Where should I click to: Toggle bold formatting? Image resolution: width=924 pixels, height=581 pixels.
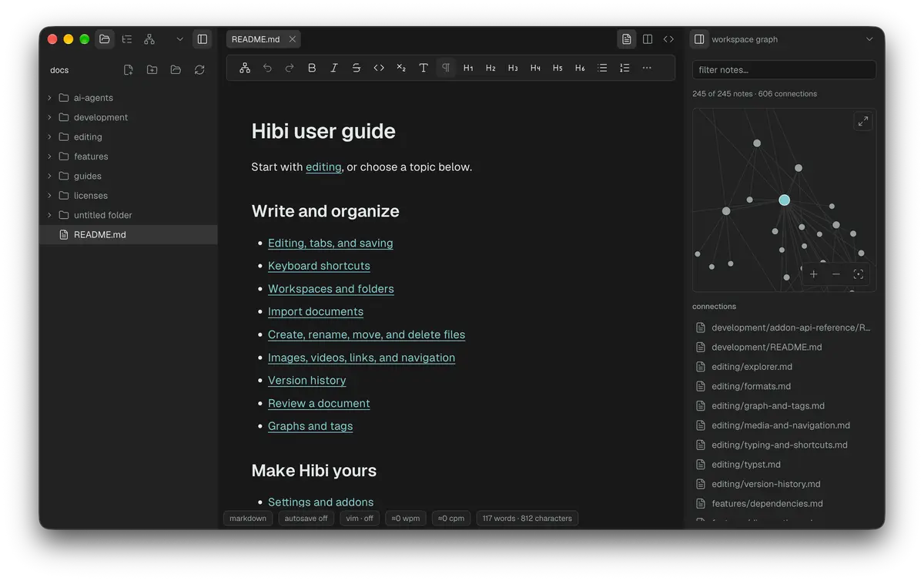[312, 68]
